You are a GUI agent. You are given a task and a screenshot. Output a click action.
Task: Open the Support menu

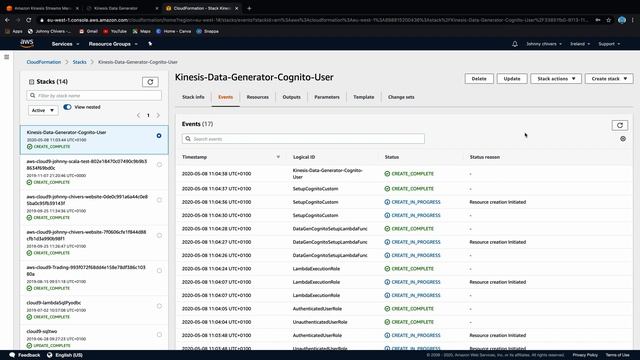[609, 44]
